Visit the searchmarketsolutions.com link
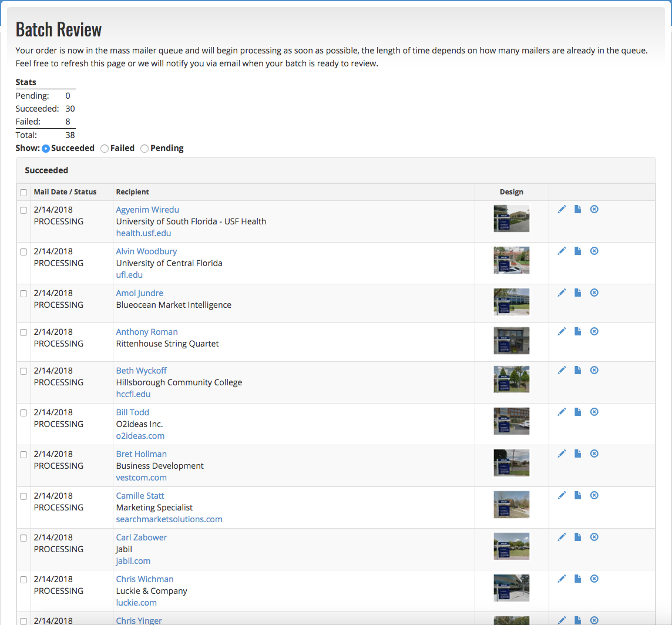 point(169,519)
